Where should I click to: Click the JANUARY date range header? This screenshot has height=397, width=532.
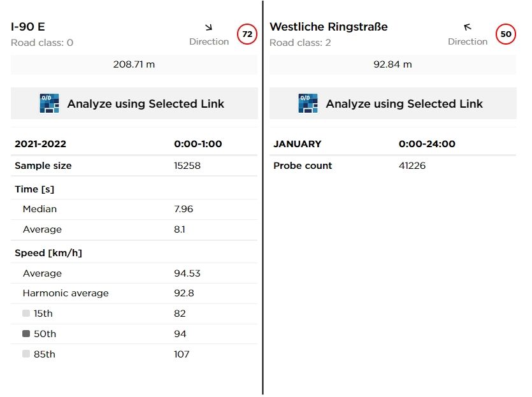coord(297,144)
